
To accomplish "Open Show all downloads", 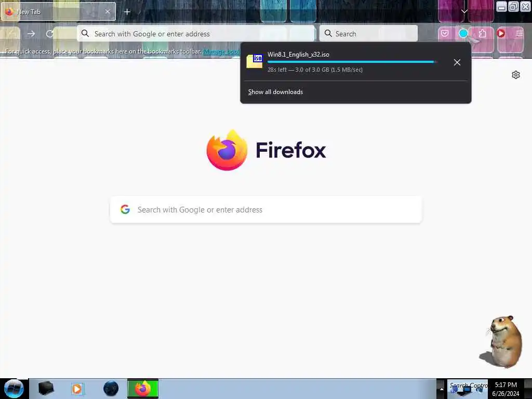I will click(275, 92).
